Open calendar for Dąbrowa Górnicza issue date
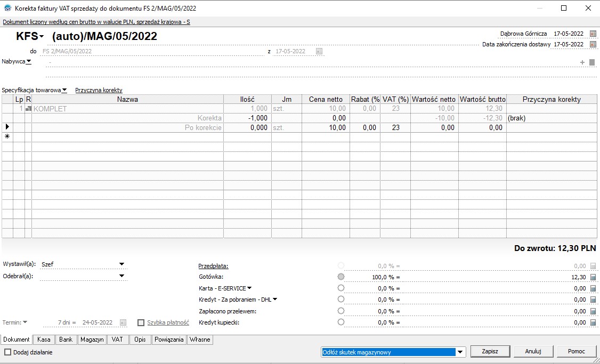600x364 pixels. click(593, 34)
